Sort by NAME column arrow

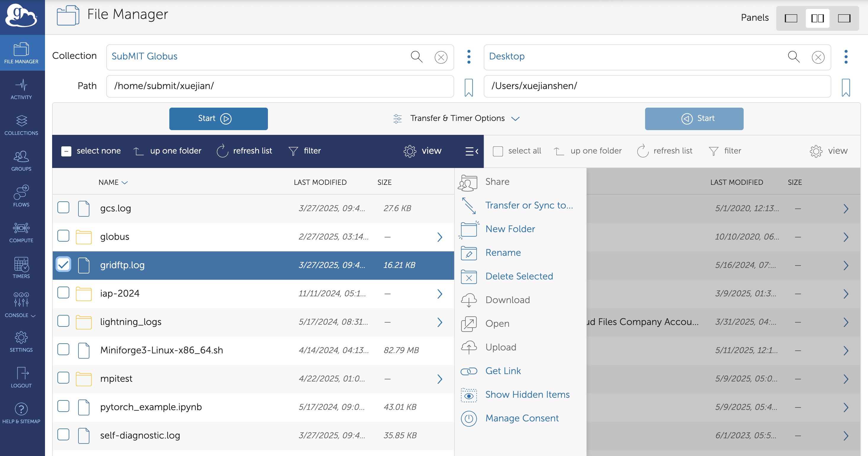(125, 183)
